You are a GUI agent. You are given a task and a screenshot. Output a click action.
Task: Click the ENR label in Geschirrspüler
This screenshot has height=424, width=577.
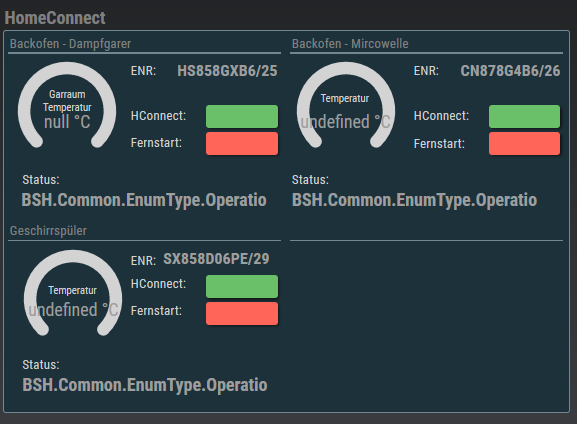click(143, 261)
